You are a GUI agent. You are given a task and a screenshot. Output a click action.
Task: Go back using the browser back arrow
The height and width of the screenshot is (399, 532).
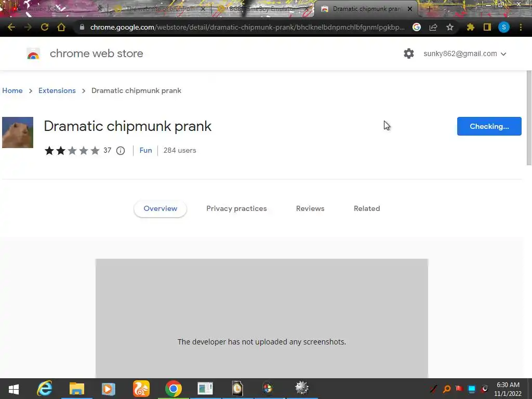pos(11,27)
